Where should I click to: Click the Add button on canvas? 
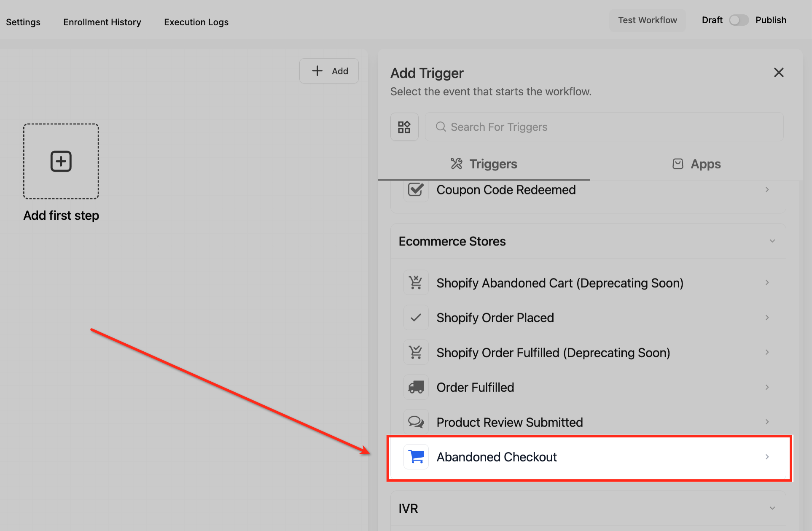(x=329, y=71)
